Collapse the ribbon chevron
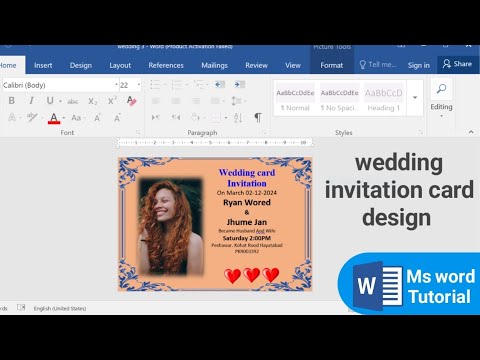480x360 pixels. (x=471, y=132)
